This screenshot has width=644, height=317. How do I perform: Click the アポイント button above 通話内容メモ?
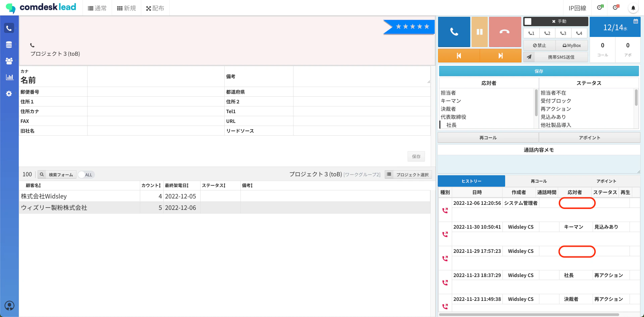(x=589, y=138)
